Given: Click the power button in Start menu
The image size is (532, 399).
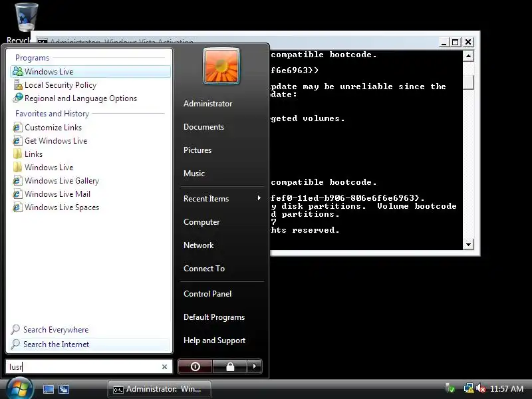Looking at the screenshot, I should (x=195, y=366).
